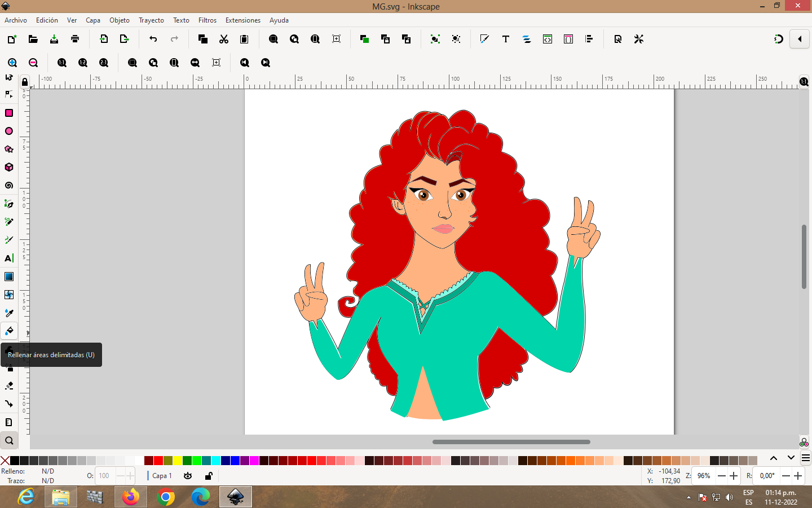Set zoom to 1:1
The height and width of the screenshot is (508, 812).
(62, 63)
